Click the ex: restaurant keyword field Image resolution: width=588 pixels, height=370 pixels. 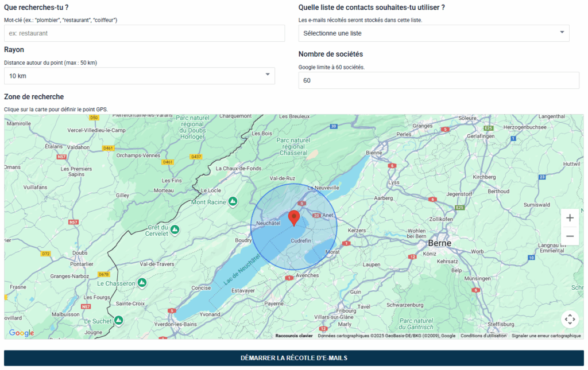144,33
